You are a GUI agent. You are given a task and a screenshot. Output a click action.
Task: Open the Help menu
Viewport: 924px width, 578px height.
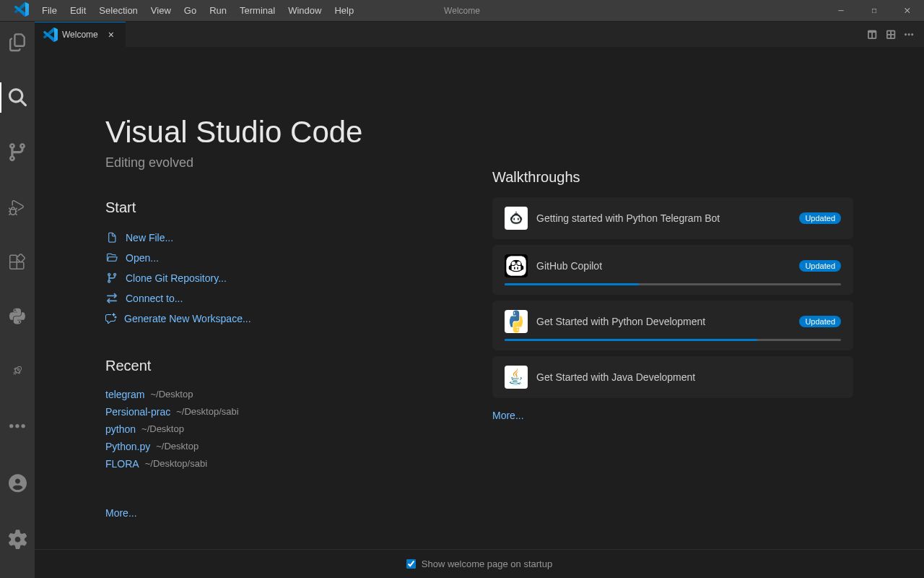[x=344, y=10]
